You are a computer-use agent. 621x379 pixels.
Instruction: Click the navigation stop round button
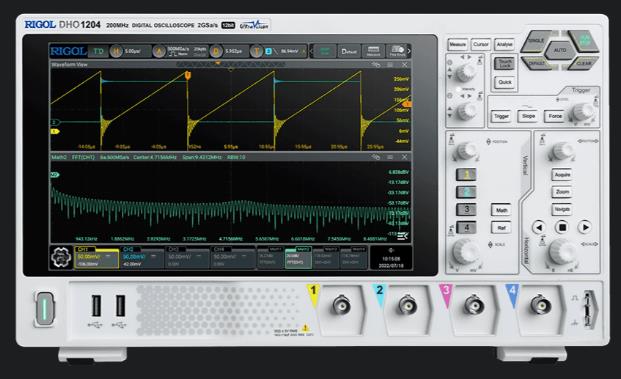(562, 227)
